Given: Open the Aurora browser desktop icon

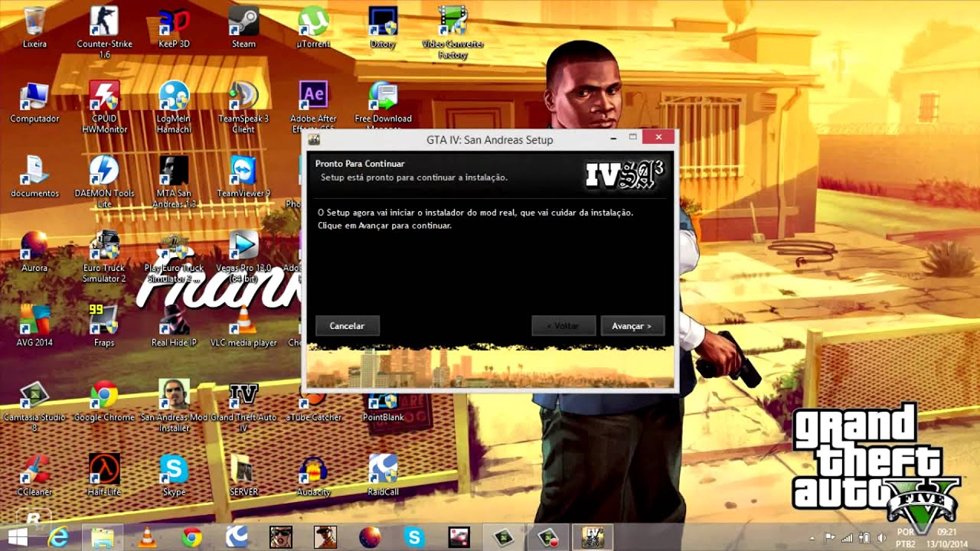Looking at the screenshot, I should click(34, 252).
